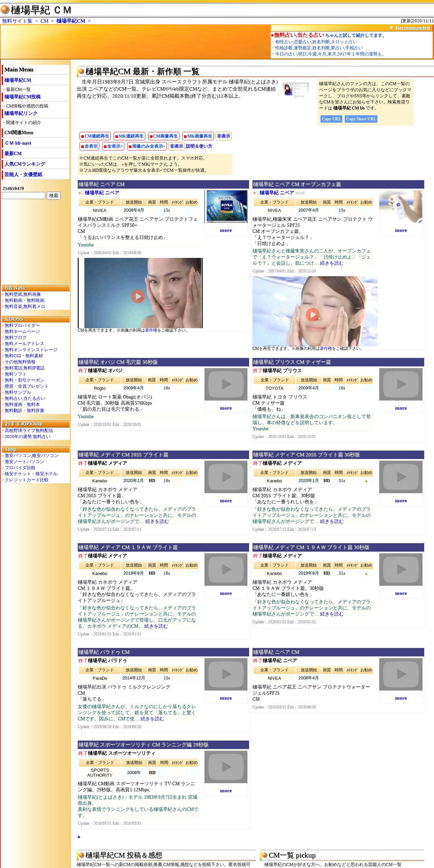Show all with 全表示 button
This screenshot has height=868, width=434.
pos(89,146)
